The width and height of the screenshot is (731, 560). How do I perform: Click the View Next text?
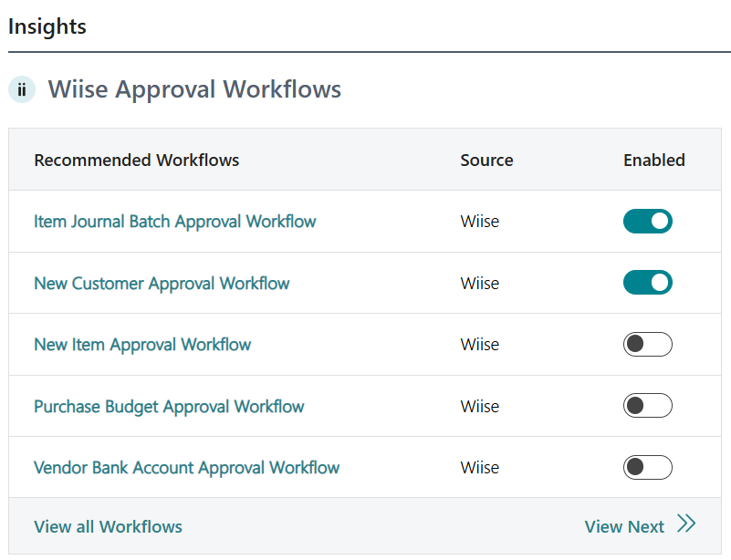point(624,527)
